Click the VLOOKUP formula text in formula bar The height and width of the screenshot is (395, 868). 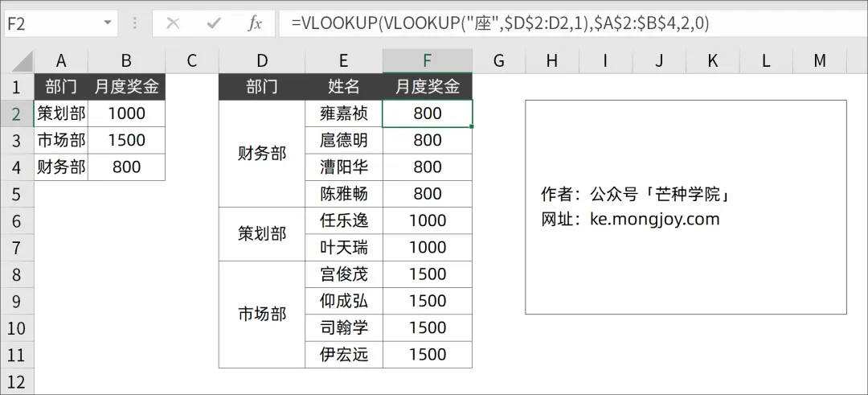pyautogui.click(x=500, y=23)
